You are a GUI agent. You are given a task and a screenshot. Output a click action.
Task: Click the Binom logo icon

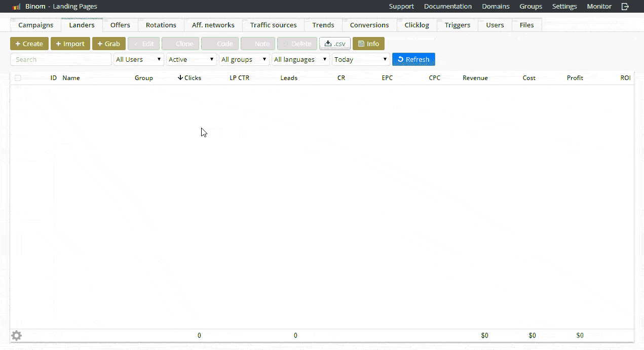pos(17,7)
